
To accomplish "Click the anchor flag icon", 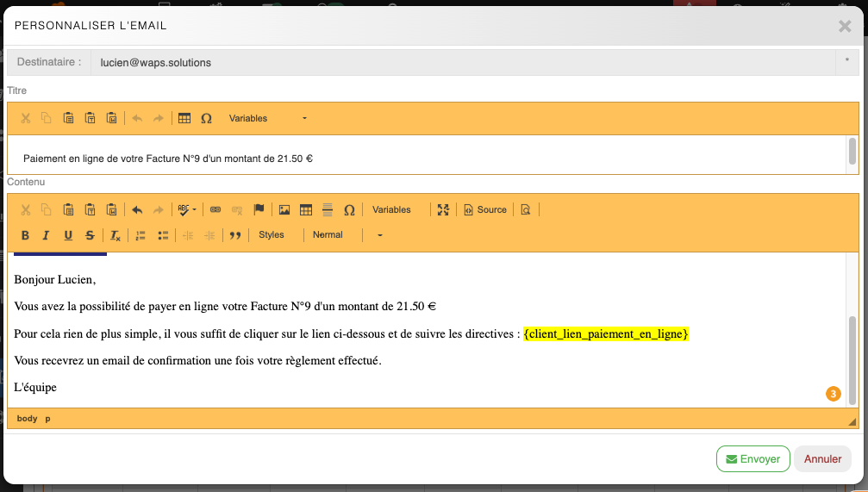I will [x=259, y=209].
